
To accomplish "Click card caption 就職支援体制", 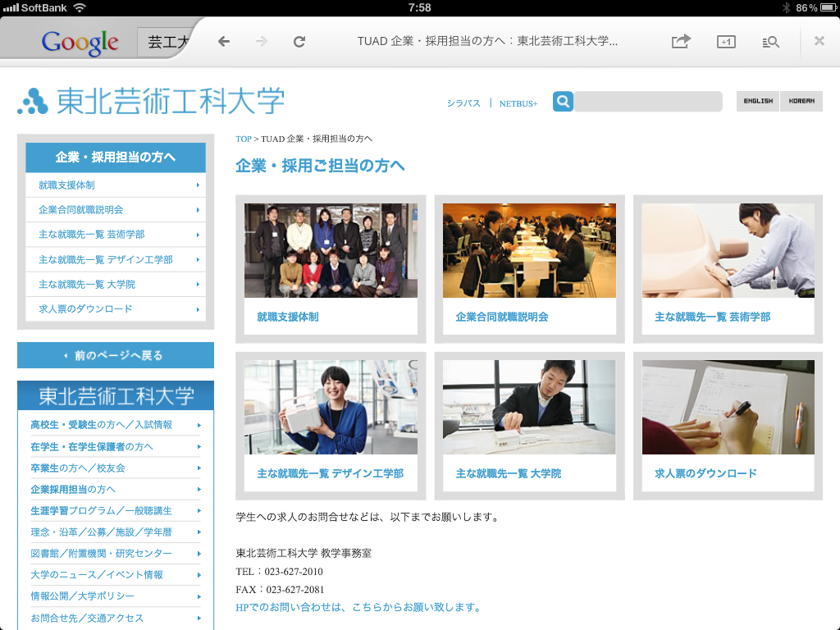I will click(x=288, y=317).
